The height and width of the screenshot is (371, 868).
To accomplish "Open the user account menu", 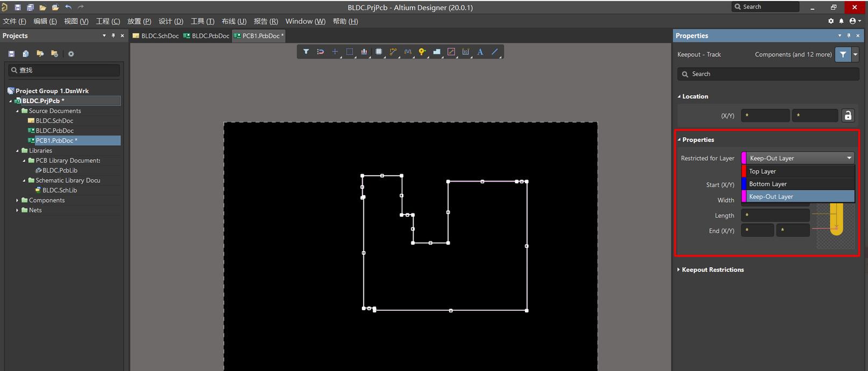I will click(x=855, y=21).
